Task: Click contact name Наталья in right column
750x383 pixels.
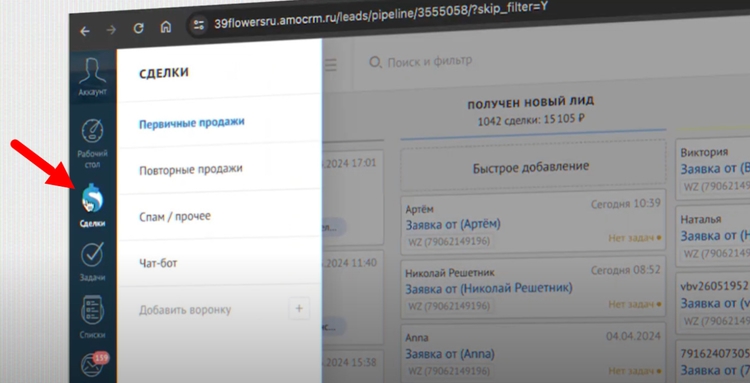Action: pos(701,219)
